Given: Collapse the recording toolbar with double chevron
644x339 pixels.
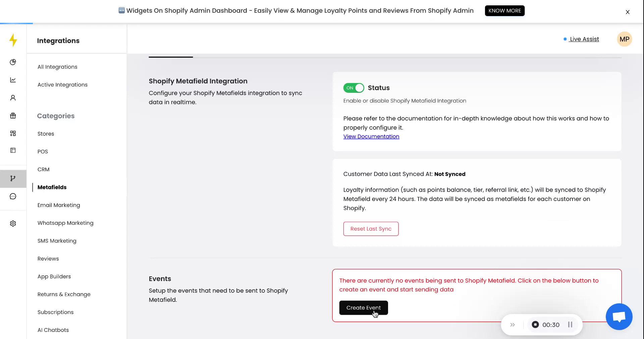Looking at the screenshot, I should tap(513, 325).
